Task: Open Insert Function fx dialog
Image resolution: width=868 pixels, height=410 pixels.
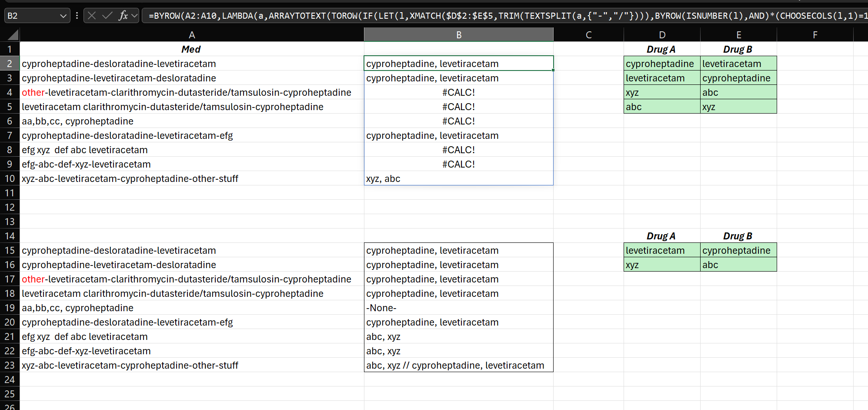Action: point(124,16)
